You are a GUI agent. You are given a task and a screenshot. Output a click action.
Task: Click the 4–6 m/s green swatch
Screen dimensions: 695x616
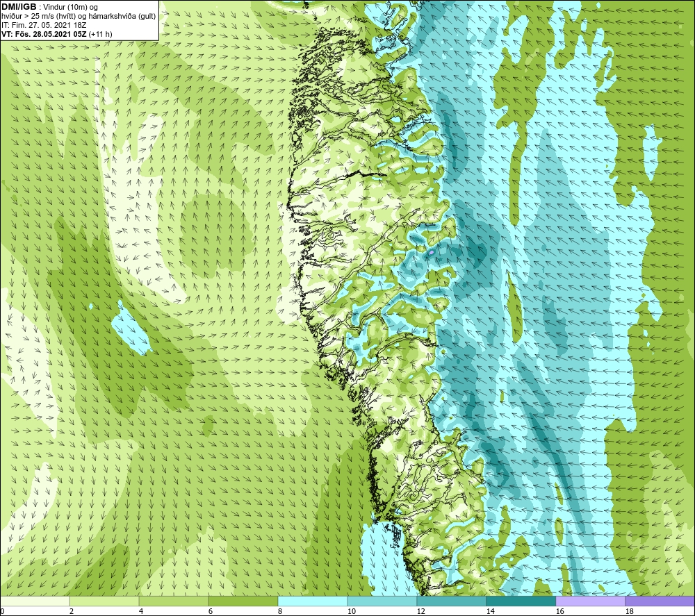174,601
